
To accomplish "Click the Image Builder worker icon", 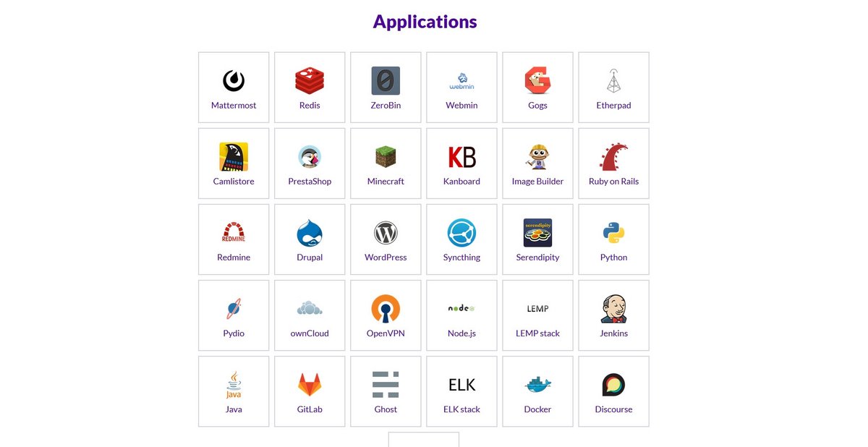I will [x=537, y=157].
